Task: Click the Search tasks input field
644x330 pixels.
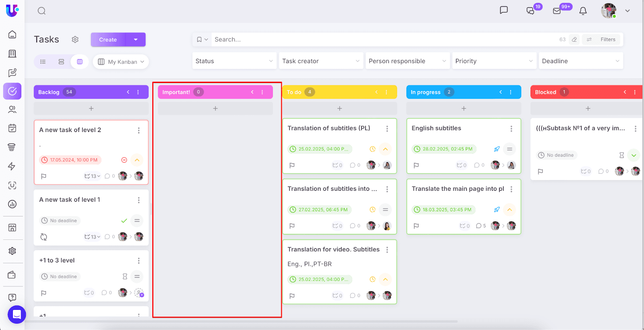Action: pos(382,39)
